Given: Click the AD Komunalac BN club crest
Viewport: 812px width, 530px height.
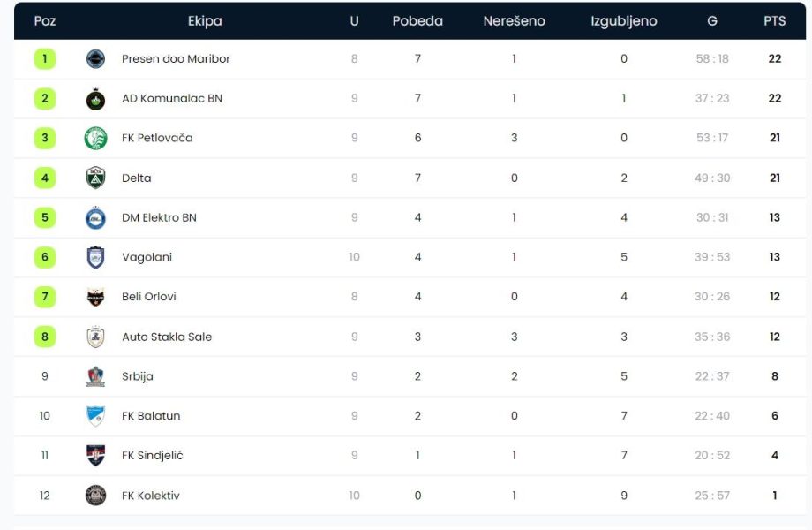Looking at the screenshot, I should point(95,99).
